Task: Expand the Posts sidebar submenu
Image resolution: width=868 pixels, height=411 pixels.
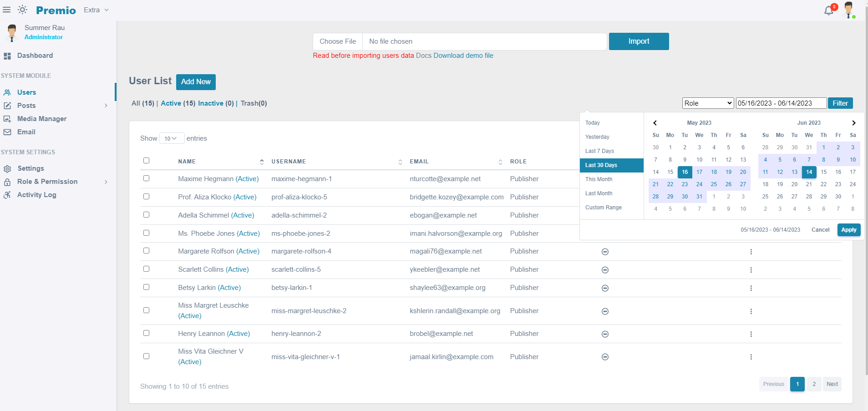Action: tap(26, 105)
